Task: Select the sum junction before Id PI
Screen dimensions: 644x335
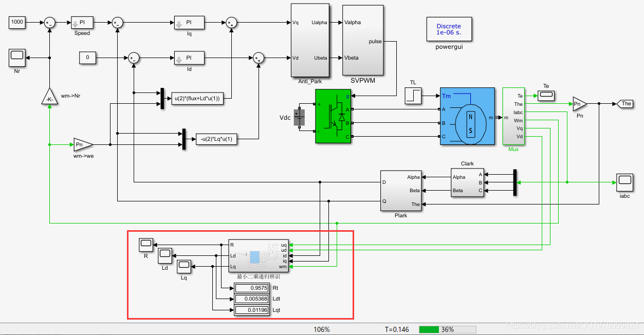Action: (x=134, y=58)
